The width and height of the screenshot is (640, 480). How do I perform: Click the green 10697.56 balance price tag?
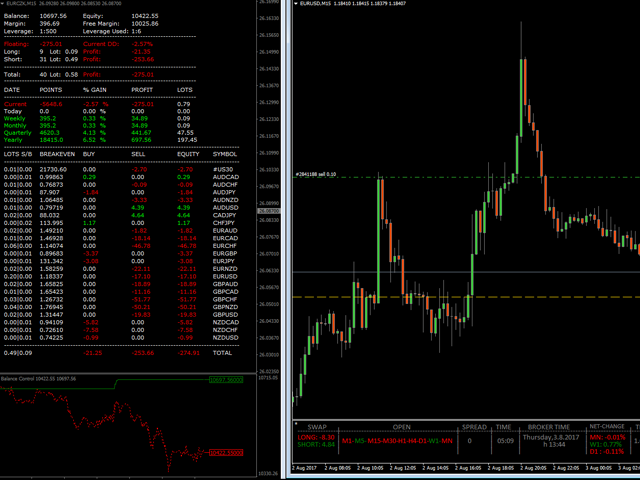click(x=228, y=381)
